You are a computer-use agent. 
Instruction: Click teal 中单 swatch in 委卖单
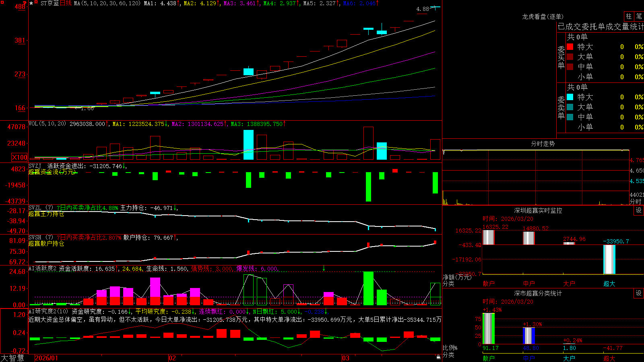[x=570, y=117]
